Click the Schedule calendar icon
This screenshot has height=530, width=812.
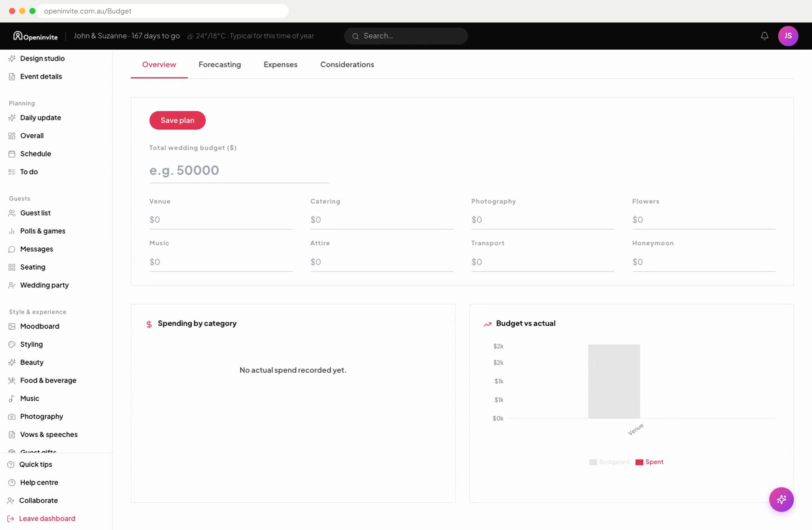pyautogui.click(x=12, y=154)
